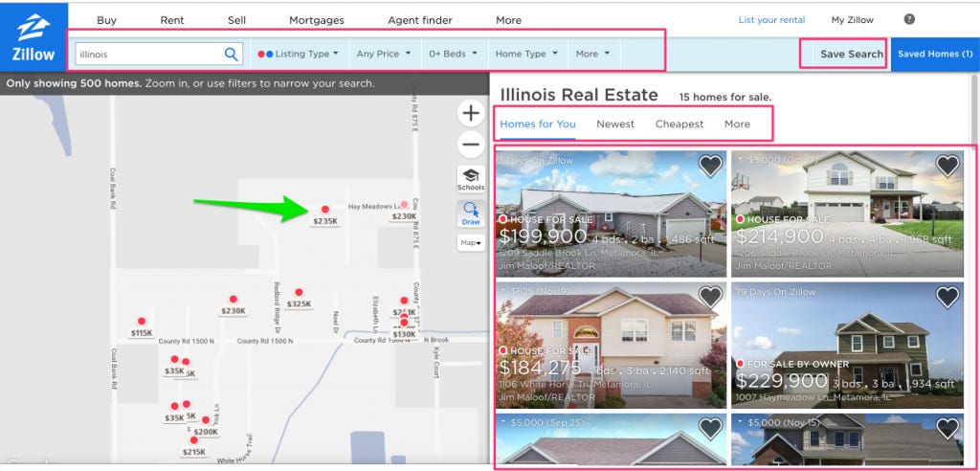Screen dimensions: 980x471
Task: Switch to Homes for You tab
Action: (x=538, y=123)
